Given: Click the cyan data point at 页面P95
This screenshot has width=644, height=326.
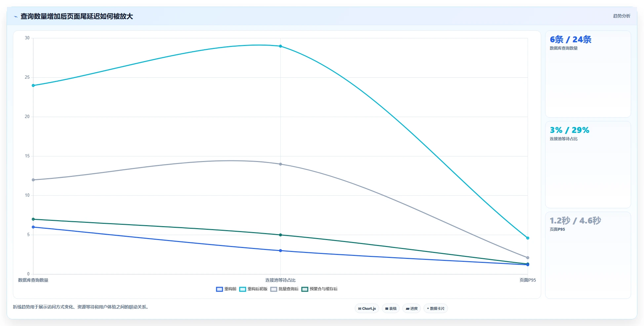Looking at the screenshot, I should (x=528, y=238).
